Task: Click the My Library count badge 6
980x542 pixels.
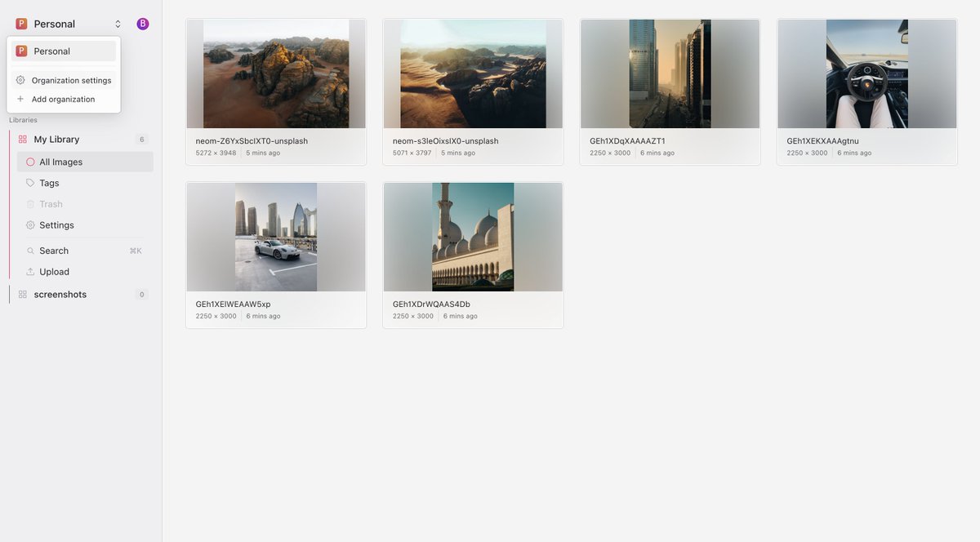Action: click(141, 140)
